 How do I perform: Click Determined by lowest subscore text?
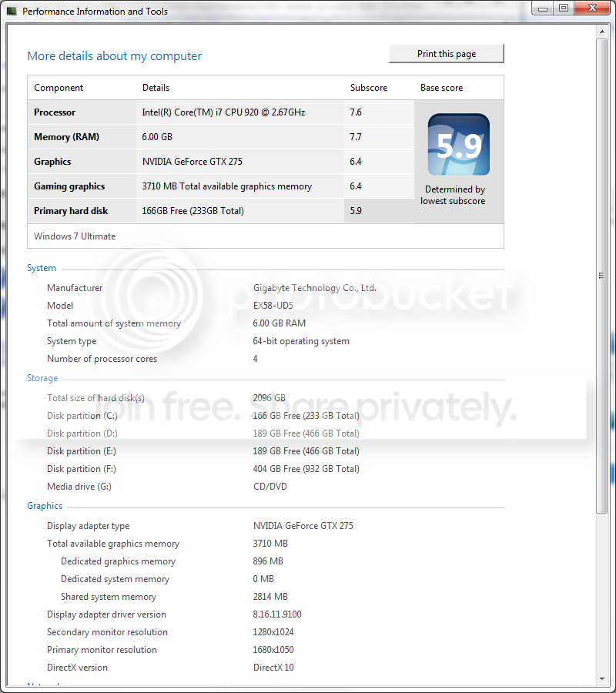point(453,195)
